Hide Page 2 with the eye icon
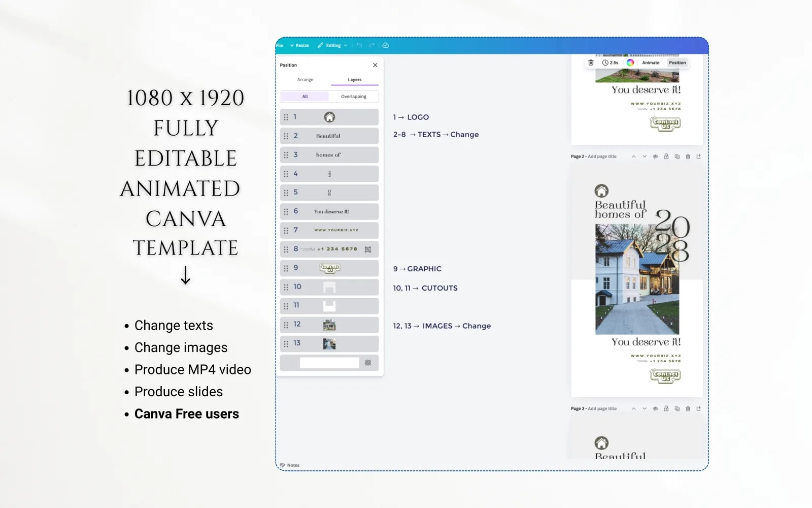Screen dimensions: 812x508 tap(655, 156)
